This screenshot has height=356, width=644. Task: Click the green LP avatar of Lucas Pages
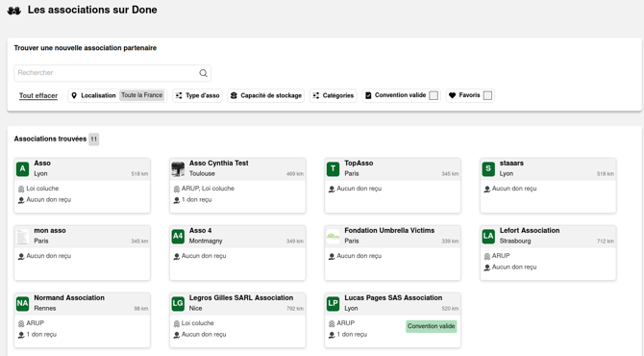(x=334, y=304)
